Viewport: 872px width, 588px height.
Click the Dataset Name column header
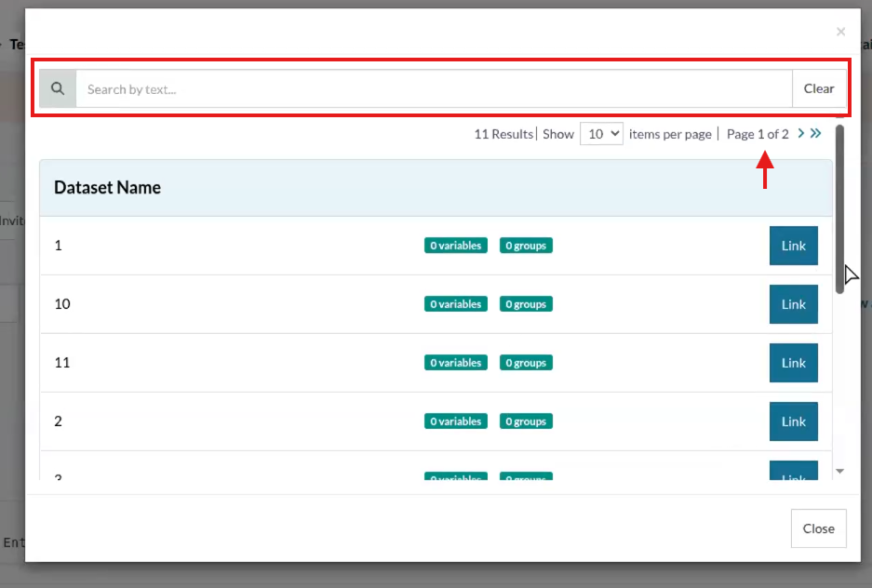[107, 188]
